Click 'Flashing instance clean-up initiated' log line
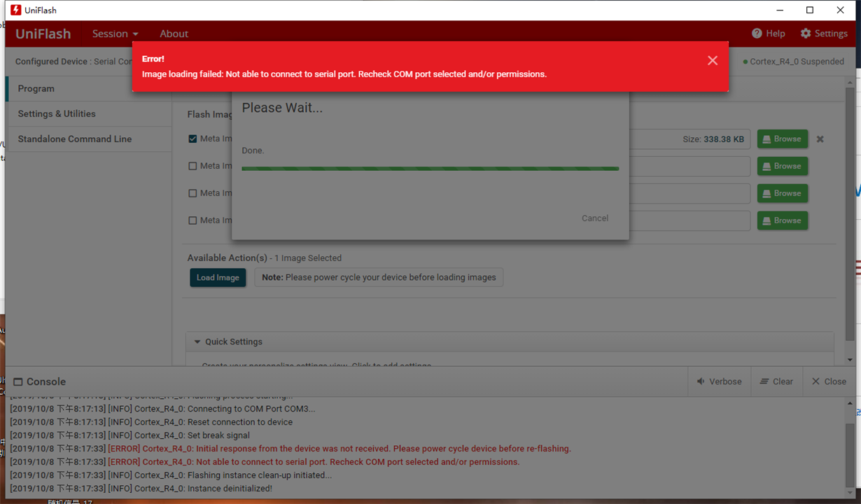This screenshot has height=504, width=861. [x=171, y=475]
